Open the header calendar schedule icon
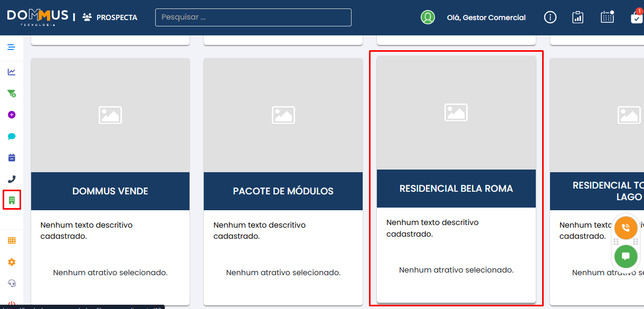Screen dimensions: 644x309 [607, 17]
